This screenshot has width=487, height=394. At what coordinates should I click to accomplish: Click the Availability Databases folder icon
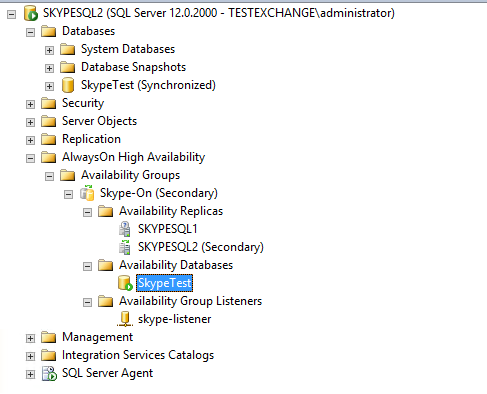106,265
